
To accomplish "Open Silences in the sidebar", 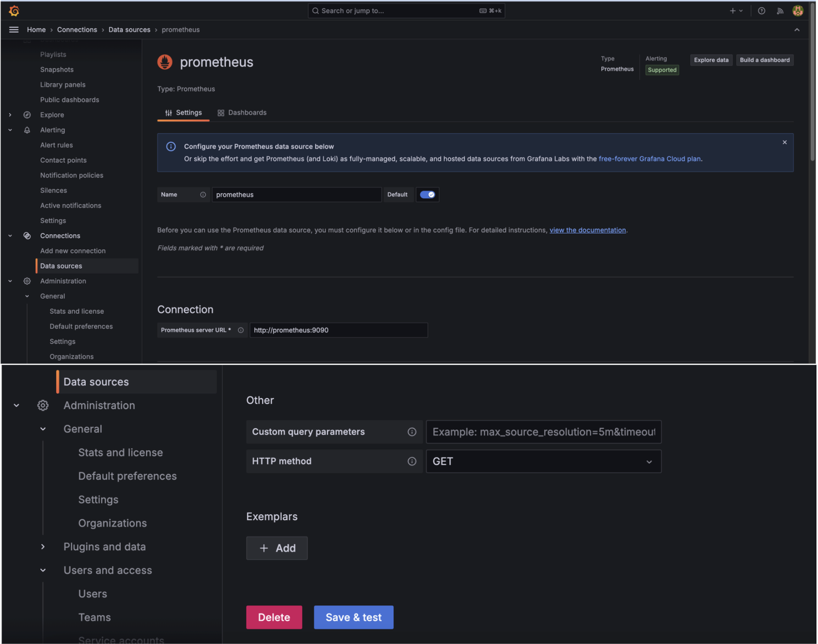I will (x=53, y=191).
